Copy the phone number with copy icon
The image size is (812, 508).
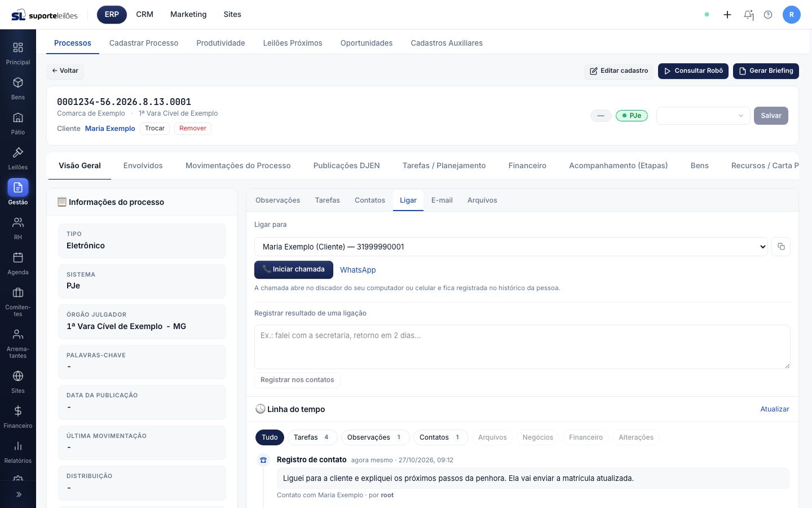[781, 247]
